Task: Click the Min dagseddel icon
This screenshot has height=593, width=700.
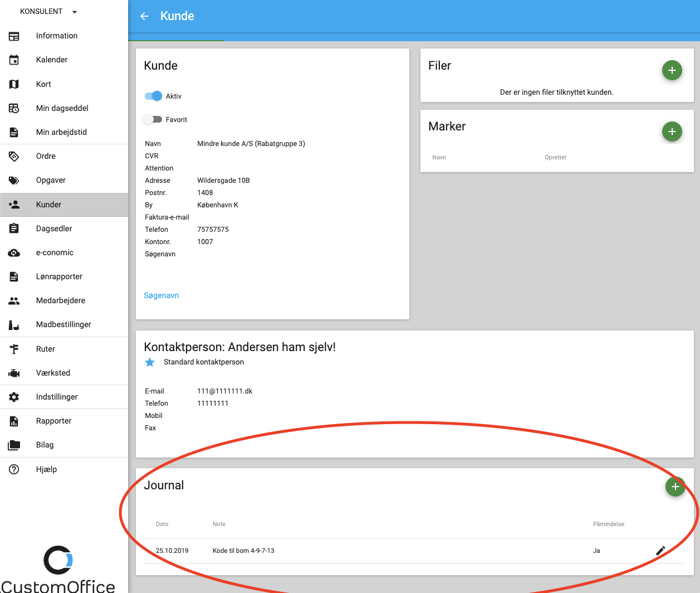Action: tap(14, 108)
